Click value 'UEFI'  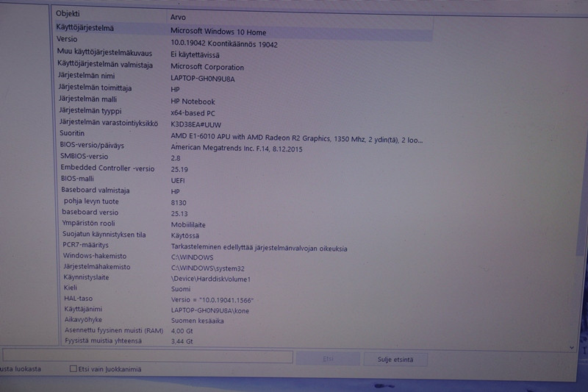pos(178,180)
